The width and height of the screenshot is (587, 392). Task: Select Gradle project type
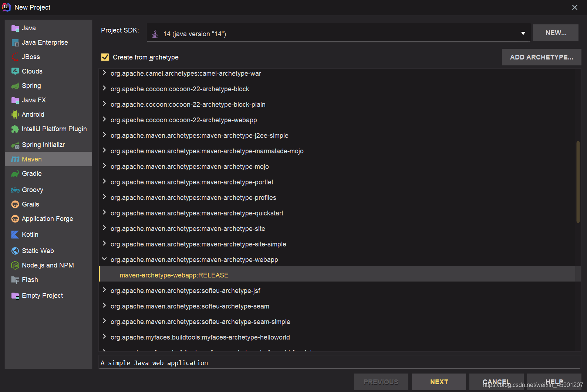[48, 174]
